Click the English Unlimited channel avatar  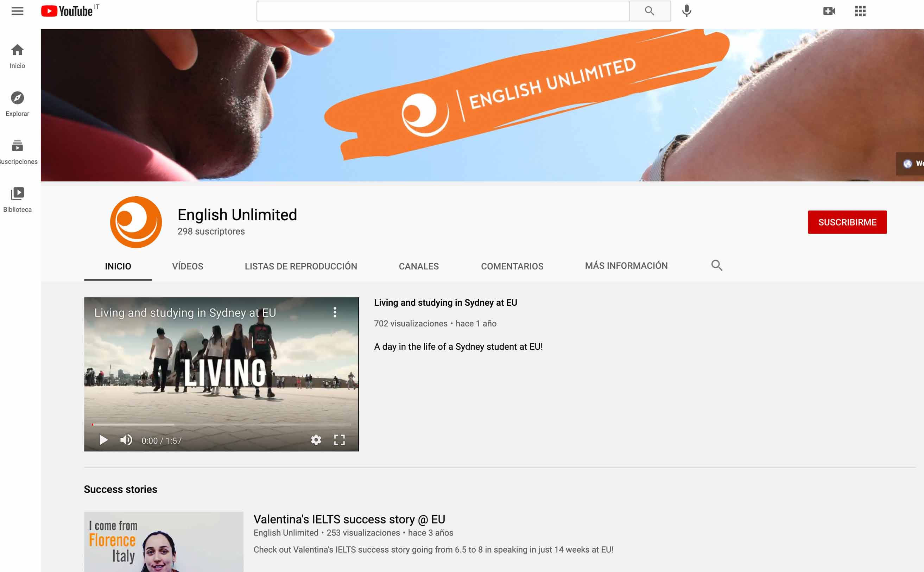136,222
